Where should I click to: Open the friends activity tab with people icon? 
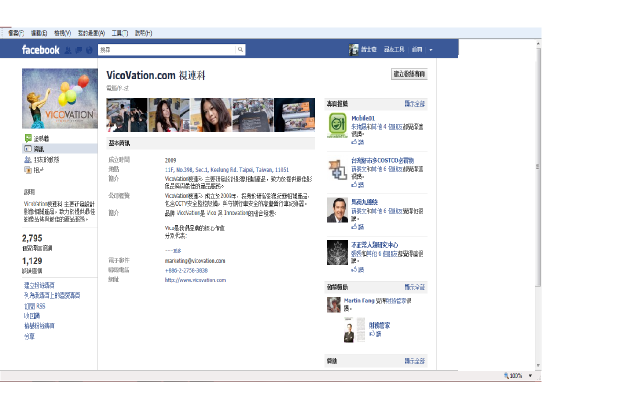pyautogui.click(x=42, y=160)
